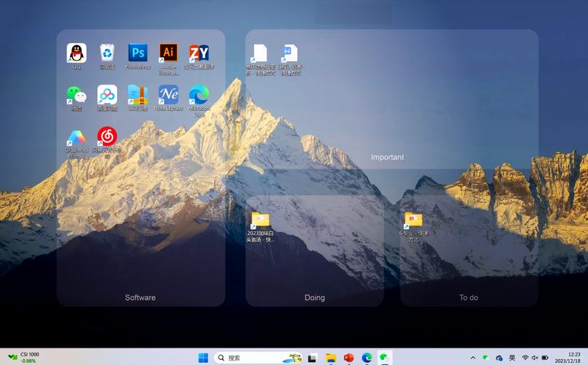Screen dimensions: 588x365
Task: Toggle the input language indicator 英
Action: [x=512, y=358]
